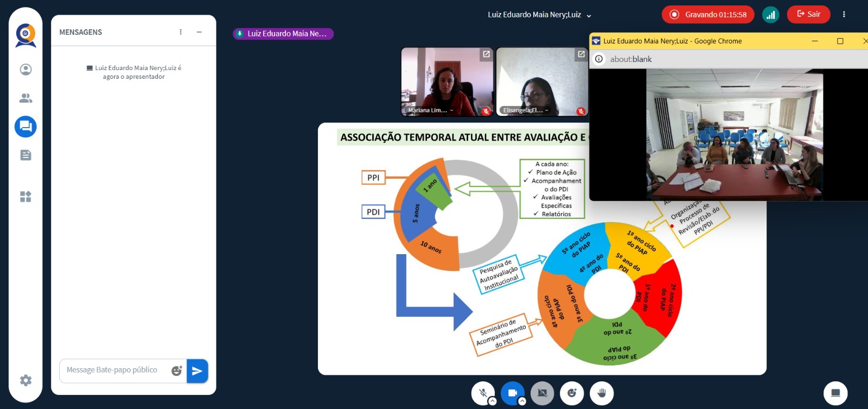The height and width of the screenshot is (409, 868).
Task: Unmute the microphone
Action: pos(482,393)
